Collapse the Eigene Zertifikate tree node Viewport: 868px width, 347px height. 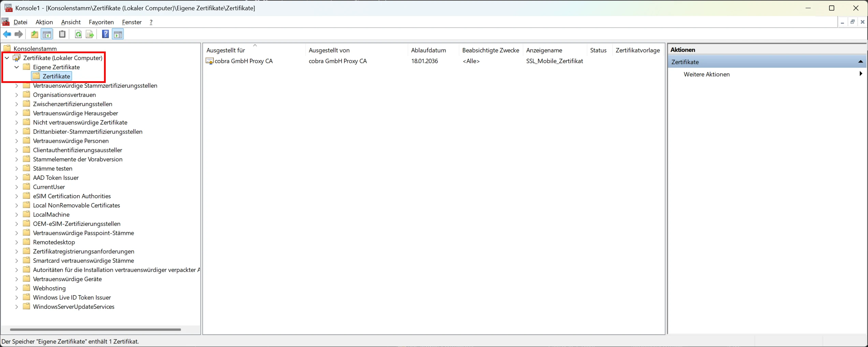pyautogui.click(x=16, y=67)
